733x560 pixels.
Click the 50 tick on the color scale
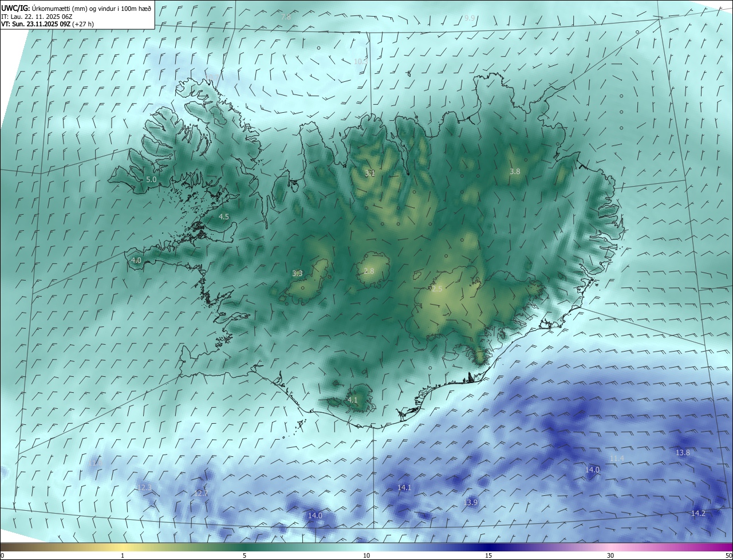point(728,556)
